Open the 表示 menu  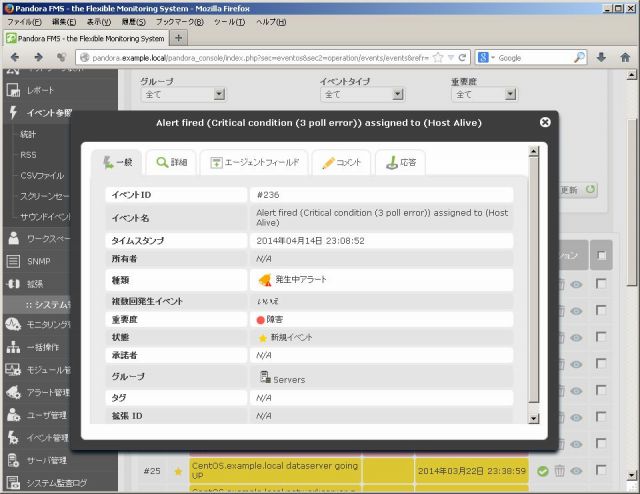click(99, 22)
